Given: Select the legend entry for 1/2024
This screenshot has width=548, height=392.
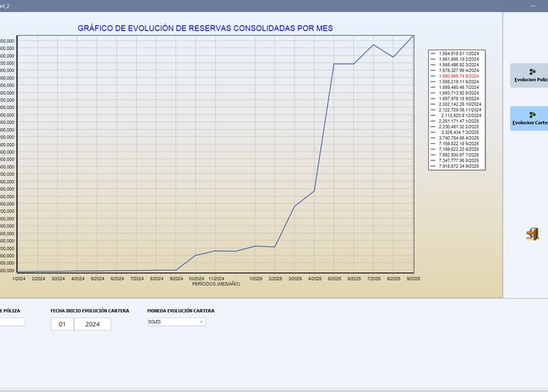Looking at the screenshot, I should pyautogui.click(x=455, y=53).
